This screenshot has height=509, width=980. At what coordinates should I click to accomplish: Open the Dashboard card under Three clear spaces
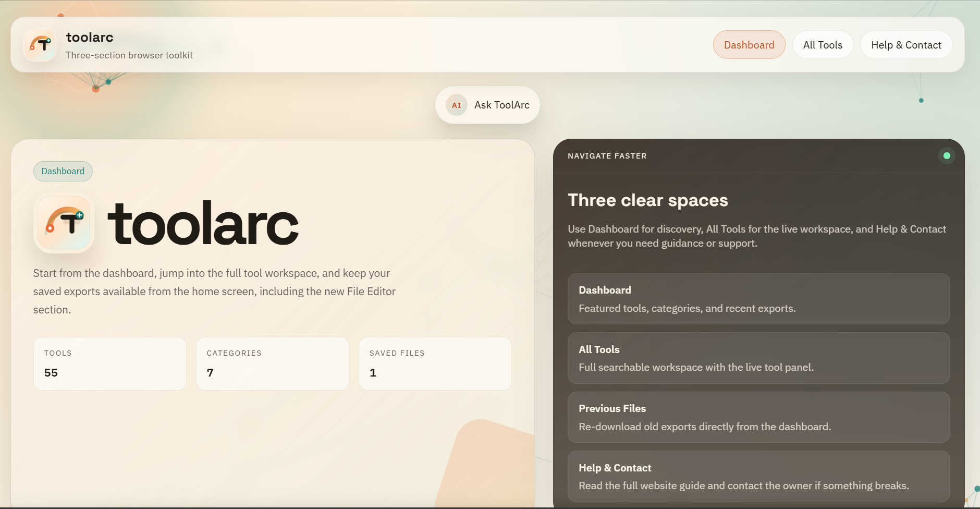pyautogui.click(x=758, y=298)
